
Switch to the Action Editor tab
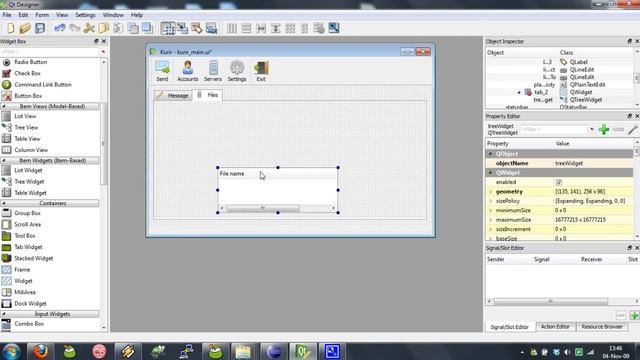click(555, 327)
